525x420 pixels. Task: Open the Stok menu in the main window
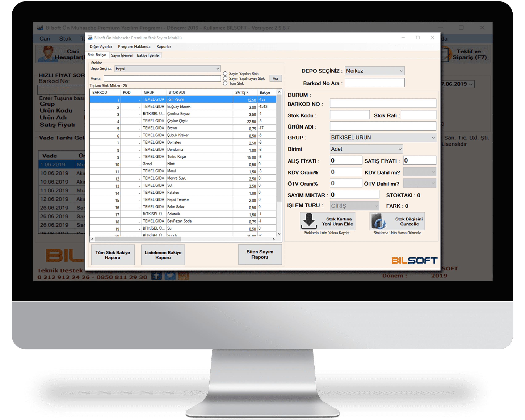click(x=65, y=38)
